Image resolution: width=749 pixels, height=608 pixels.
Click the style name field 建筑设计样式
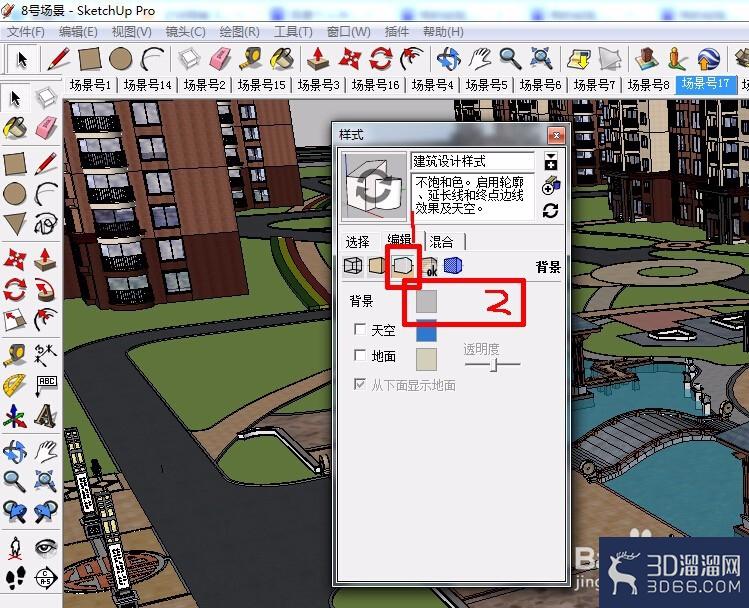(x=472, y=161)
